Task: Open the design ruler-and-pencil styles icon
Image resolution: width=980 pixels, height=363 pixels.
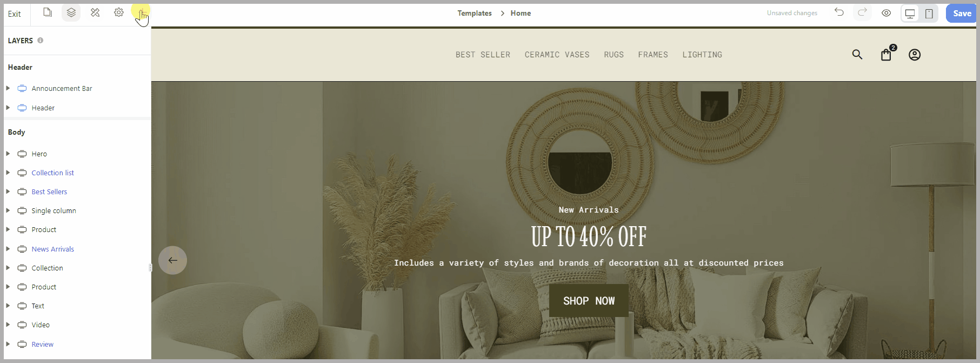Action: tap(95, 12)
